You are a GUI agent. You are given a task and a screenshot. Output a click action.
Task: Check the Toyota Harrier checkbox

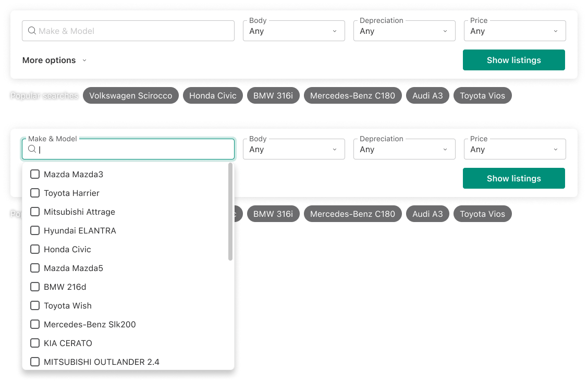[x=35, y=193]
